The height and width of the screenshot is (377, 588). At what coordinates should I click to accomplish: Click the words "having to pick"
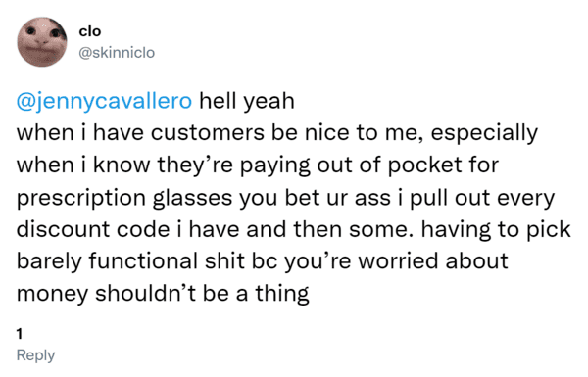point(496,229)
